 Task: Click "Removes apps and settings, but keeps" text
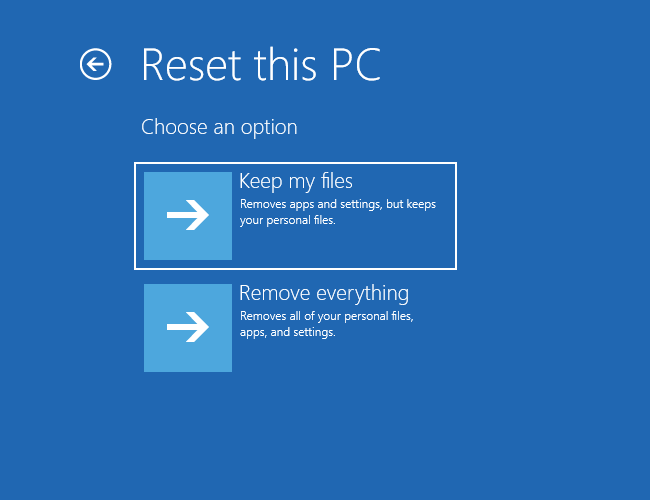pos(338,204)
